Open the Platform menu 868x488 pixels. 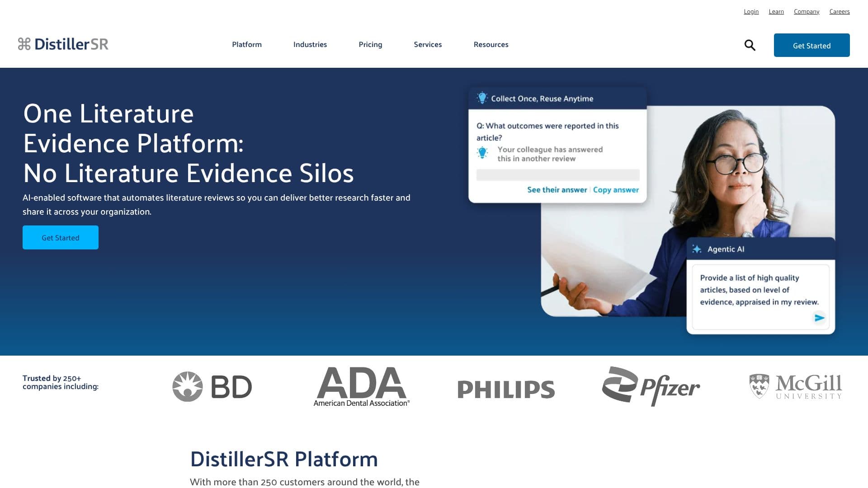click(x=247, y=44)
